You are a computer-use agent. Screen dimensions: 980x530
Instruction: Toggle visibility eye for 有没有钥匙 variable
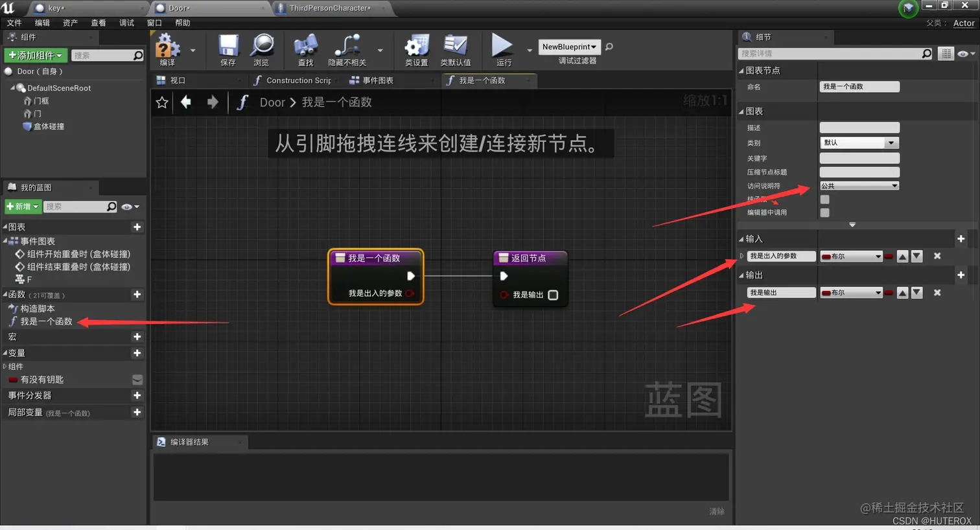tap(137, 380)
